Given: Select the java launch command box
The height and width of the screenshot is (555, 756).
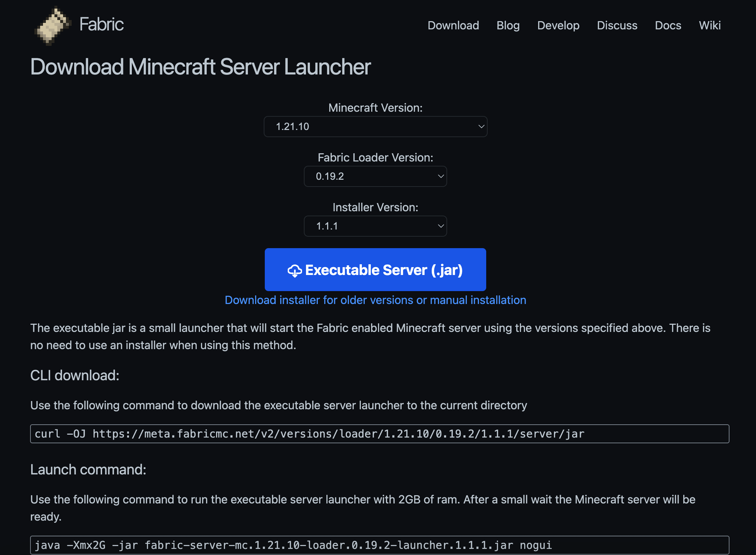Looking at the screenshot, I should pos(380,545).
